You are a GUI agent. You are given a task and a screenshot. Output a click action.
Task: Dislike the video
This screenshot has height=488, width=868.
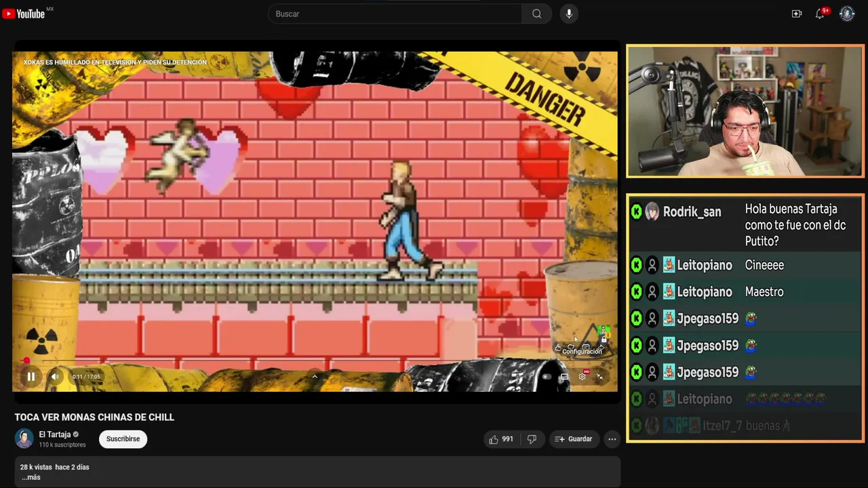point(532,439)
